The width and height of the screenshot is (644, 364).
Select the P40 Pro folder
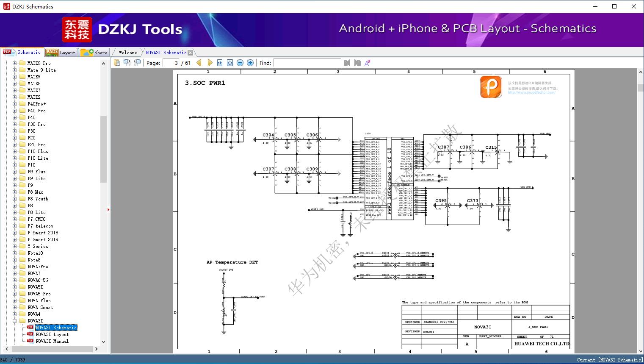pos(36,111)
